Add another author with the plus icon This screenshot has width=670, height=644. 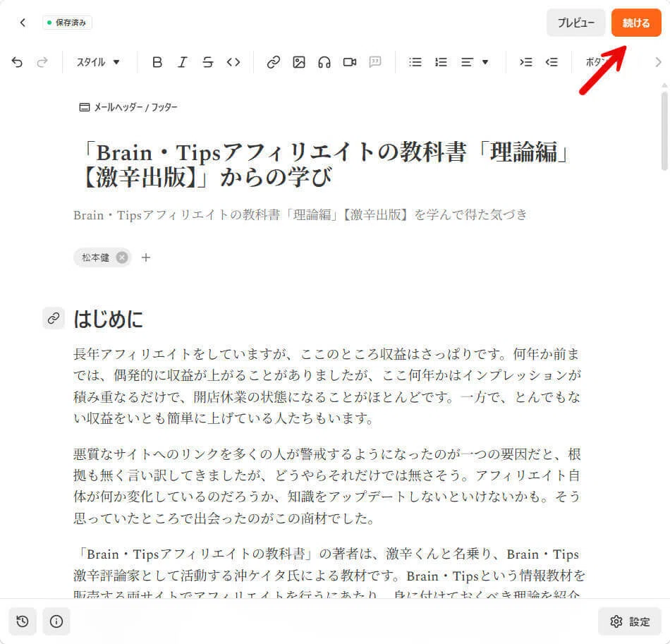pyautogui.click(x=146, y=257)
